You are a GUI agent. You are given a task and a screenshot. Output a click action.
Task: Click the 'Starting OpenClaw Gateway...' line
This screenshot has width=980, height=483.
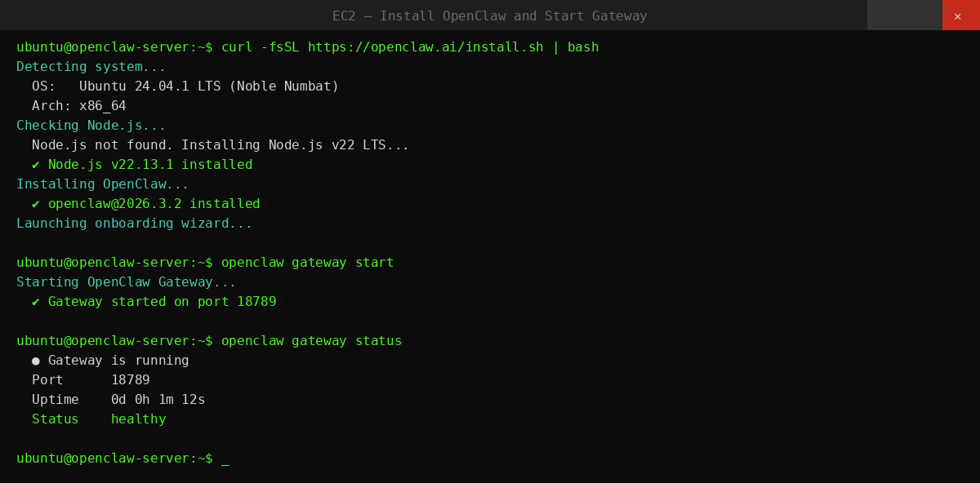coord(126,282)
